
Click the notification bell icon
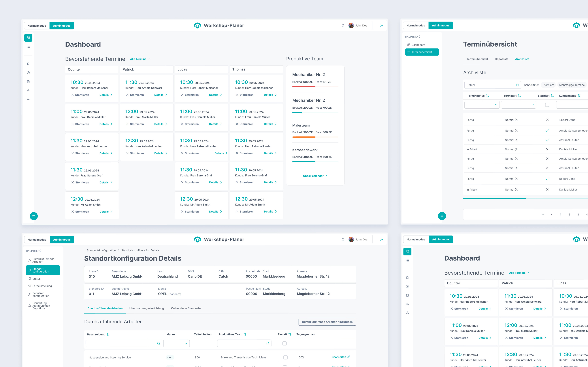click(343, 25)
